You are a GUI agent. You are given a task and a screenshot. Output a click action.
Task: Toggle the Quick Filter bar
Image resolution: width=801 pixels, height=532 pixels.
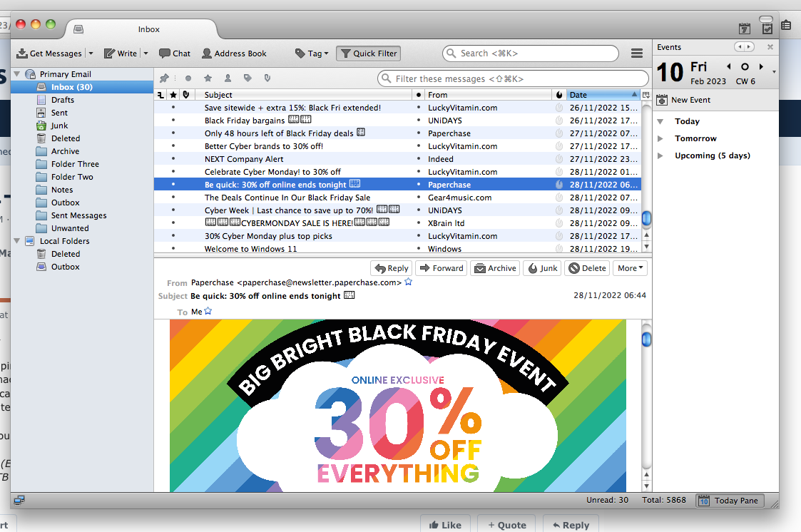368,53
